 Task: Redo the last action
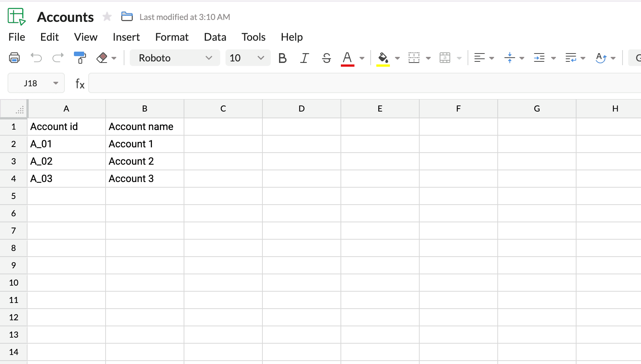point(58,58)
